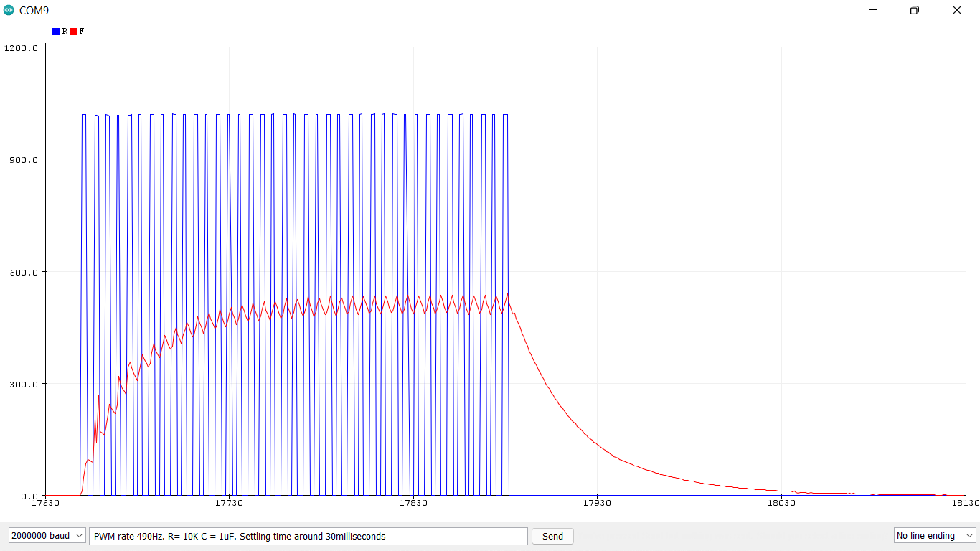This screenshot has width=980, height=551.
Task: Click the 17930 x-axis gridline label
Action: 596,504
